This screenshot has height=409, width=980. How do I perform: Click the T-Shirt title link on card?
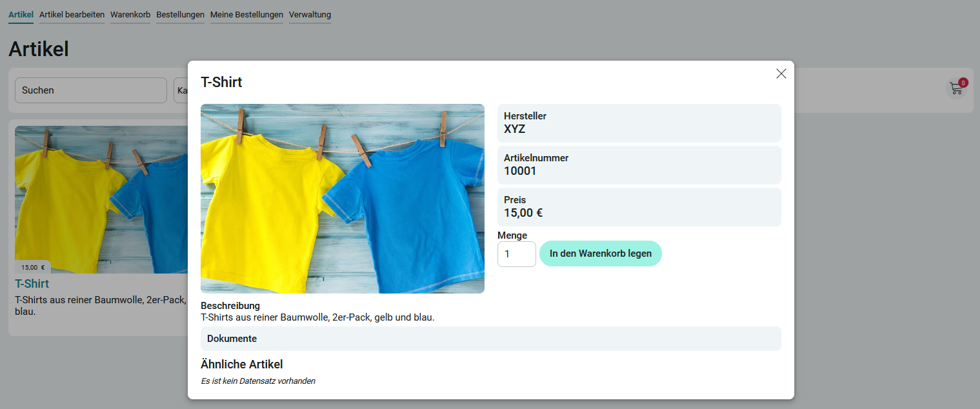click(x=32, y=284)
